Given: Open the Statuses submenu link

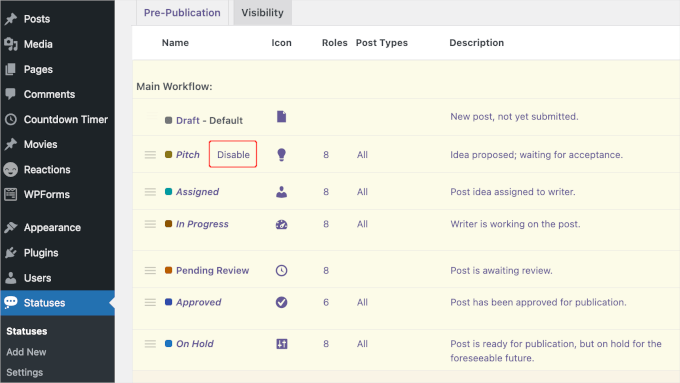Looking at the screenshot, I should point(26,331).
